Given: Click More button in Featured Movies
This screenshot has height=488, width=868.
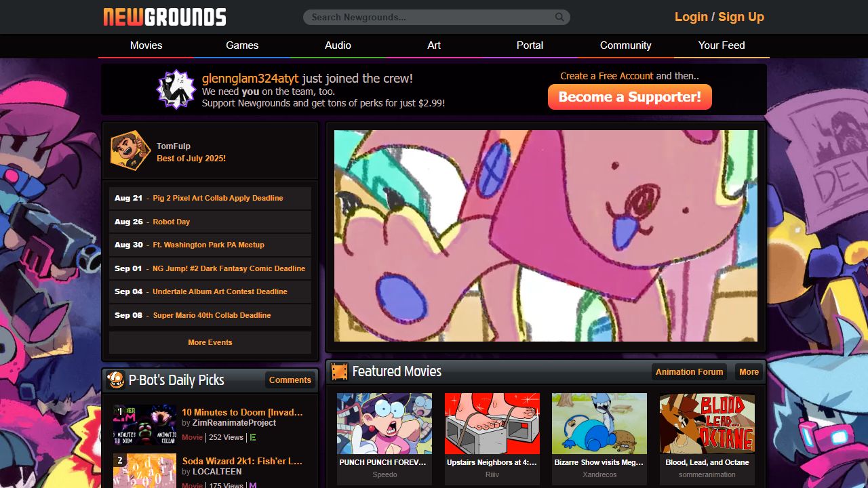Looking at the screenshot, I should (x=749, y=371).
